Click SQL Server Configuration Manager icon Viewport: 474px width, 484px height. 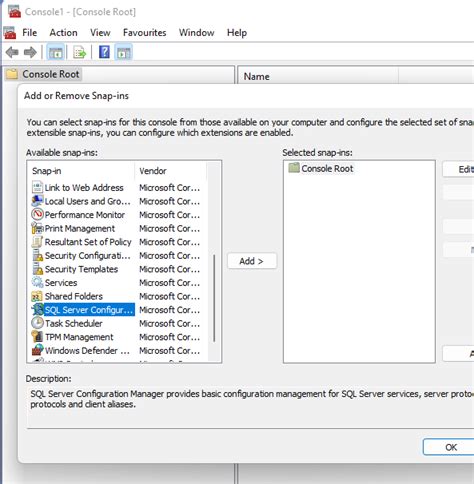37,310
